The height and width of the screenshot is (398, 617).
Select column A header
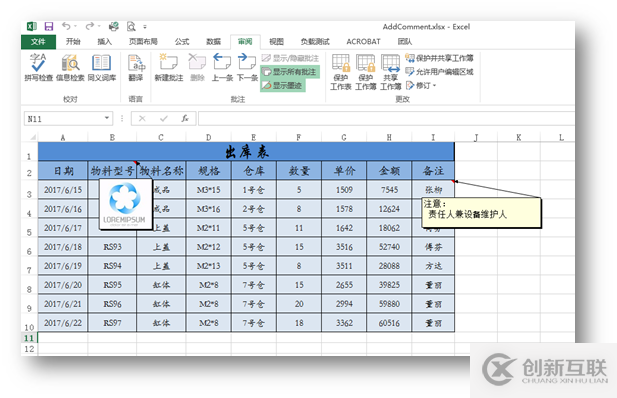click(x=63, y=137)
